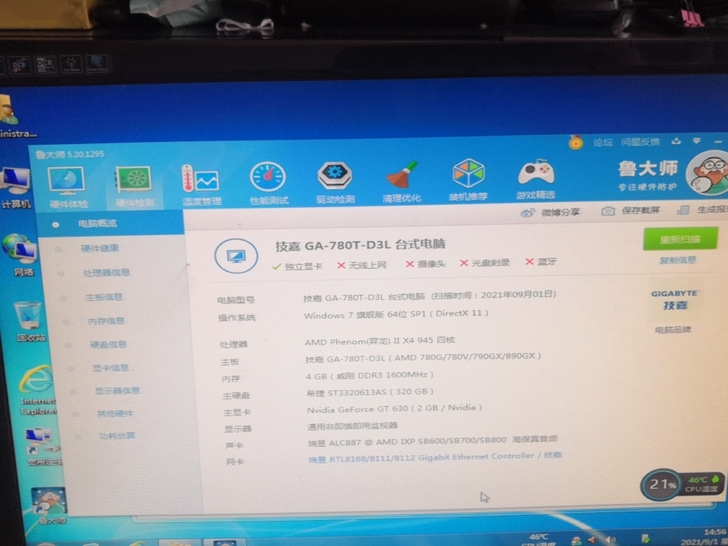Open the title bar dropdown menu arrow
Image resolution: width=728 pixels, height=546 pixels.
pyautogui.click(x=697, y=140)
